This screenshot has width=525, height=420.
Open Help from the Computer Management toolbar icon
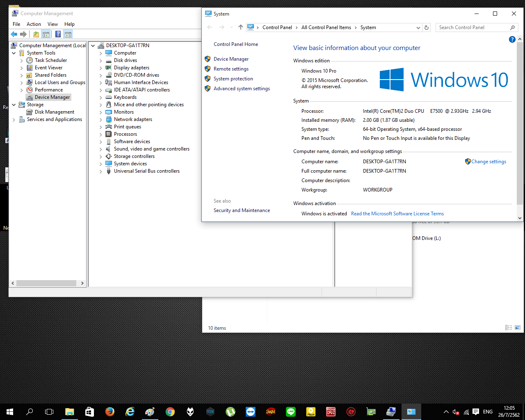pos(58,34)
